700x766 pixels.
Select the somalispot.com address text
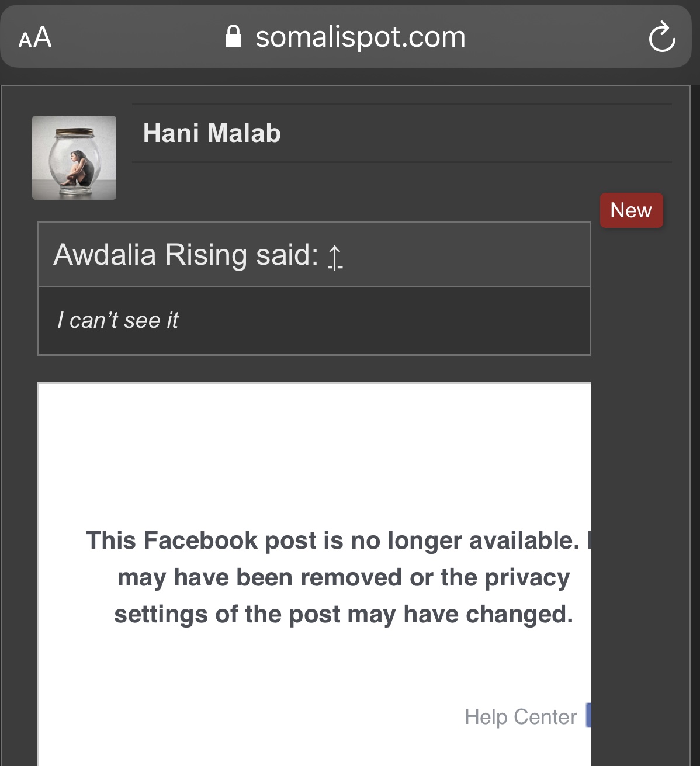361,37
